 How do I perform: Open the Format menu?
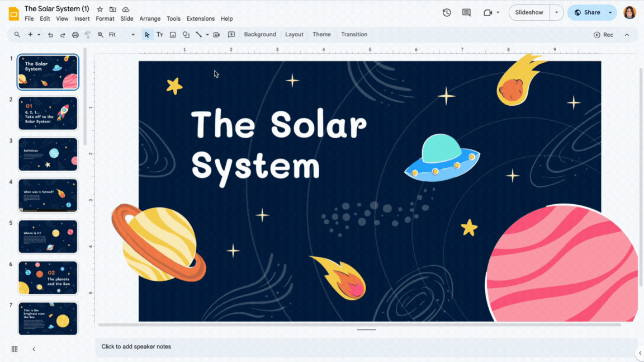(105, 19)
